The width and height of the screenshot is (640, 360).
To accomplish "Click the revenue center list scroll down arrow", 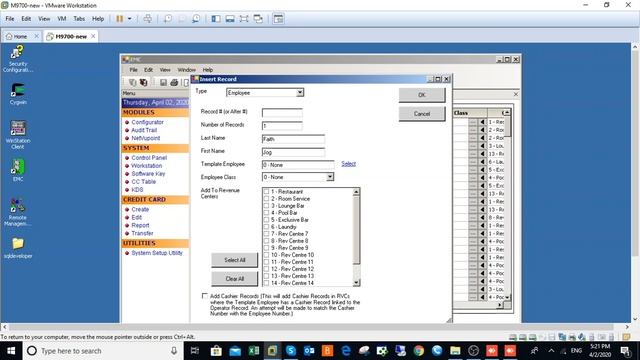I will pyautogui.click(x=356, y=282).
